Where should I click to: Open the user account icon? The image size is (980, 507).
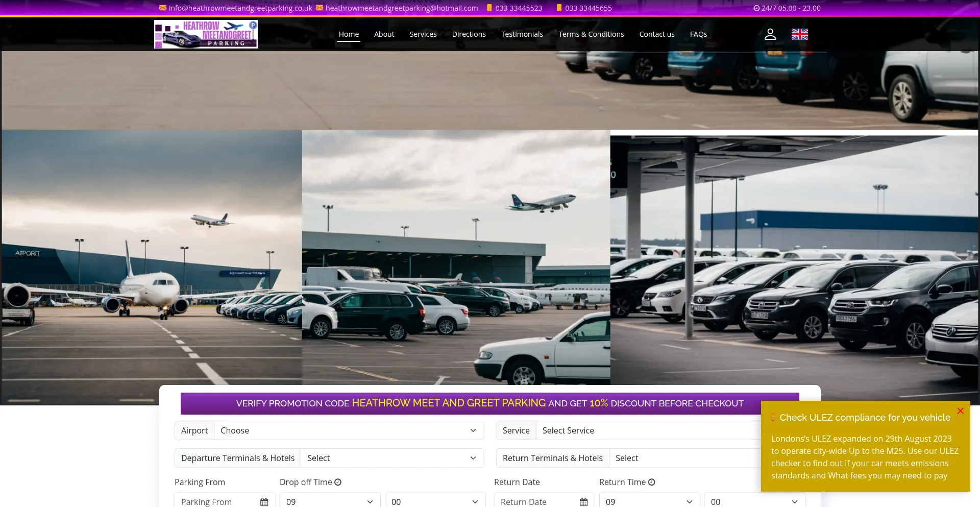click(x=770, y=34)
